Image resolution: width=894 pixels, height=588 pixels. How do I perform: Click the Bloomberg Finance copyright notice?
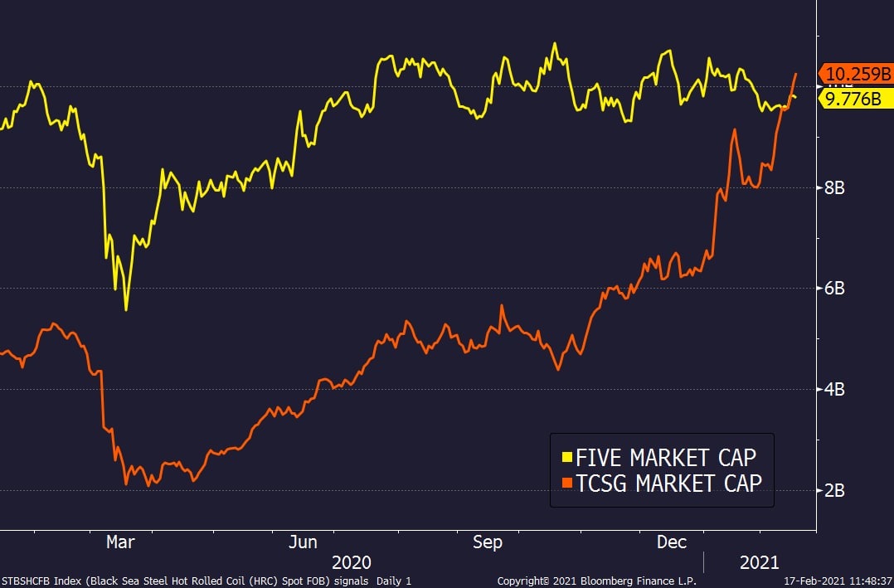pos(597,581)
